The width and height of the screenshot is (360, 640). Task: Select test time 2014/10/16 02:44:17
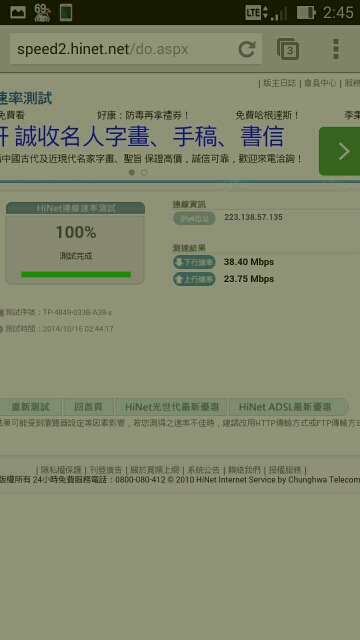pos(78,329)
